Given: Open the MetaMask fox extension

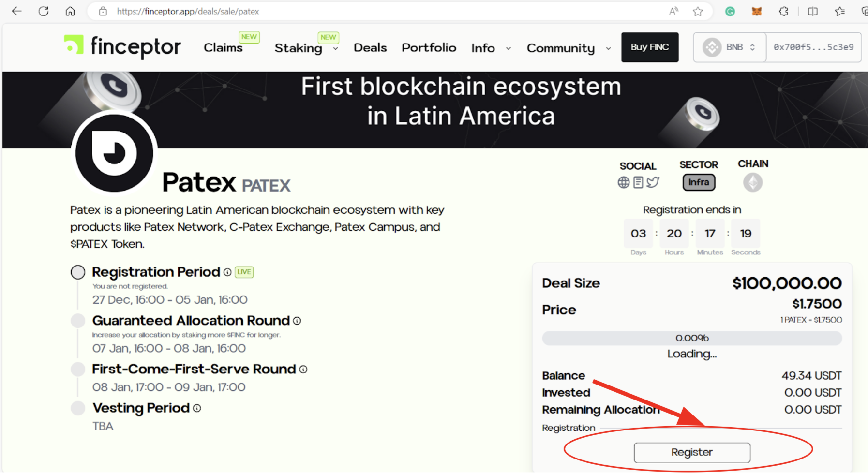Looking at the screenshot, I should (x=757, y=11).
